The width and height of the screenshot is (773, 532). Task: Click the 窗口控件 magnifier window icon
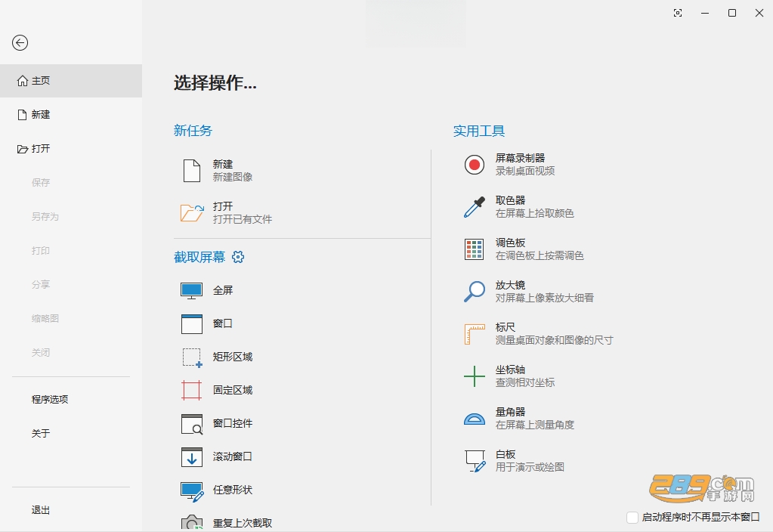click(192, 423)
